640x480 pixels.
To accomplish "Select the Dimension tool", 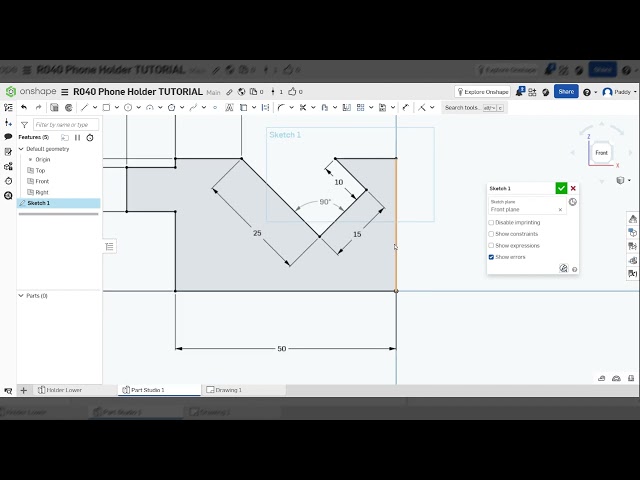I will pyautogui.click(x=405, y=107).
